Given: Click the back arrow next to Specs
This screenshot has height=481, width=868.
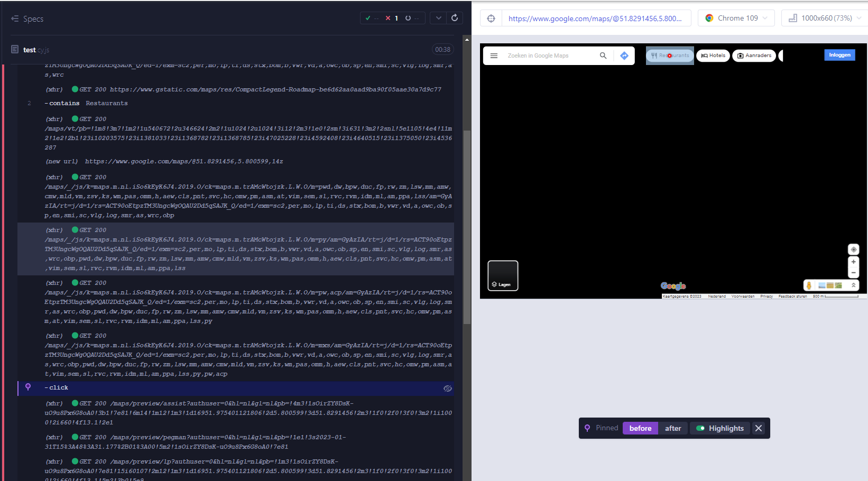Looking at the screenshot, I should 14,18.
